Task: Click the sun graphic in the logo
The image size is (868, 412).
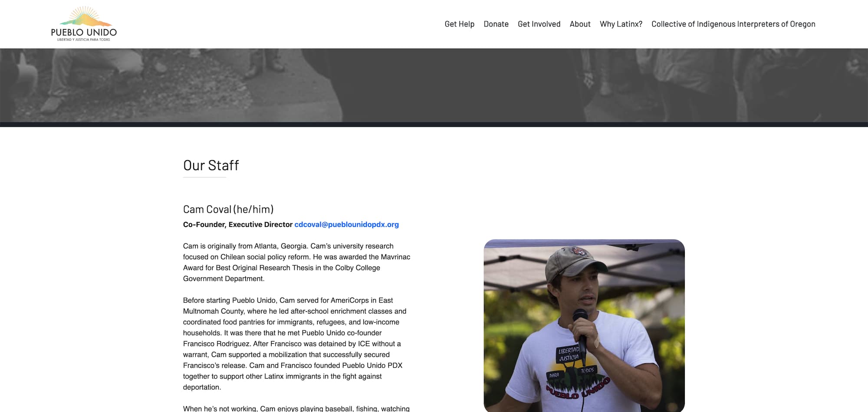Action: click(85, 16)
